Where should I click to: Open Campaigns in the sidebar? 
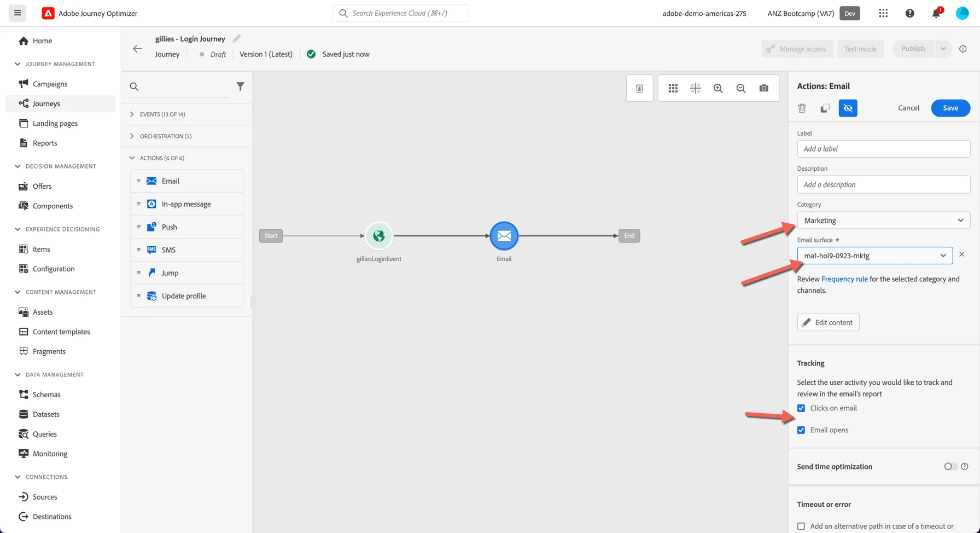click(x=50, y=84)
